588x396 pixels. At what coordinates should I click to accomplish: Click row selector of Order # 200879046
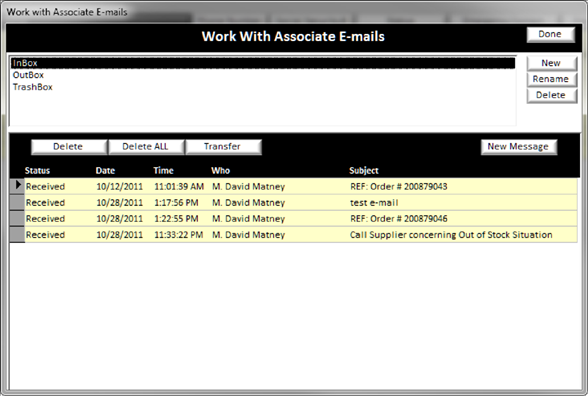[17, 219]
